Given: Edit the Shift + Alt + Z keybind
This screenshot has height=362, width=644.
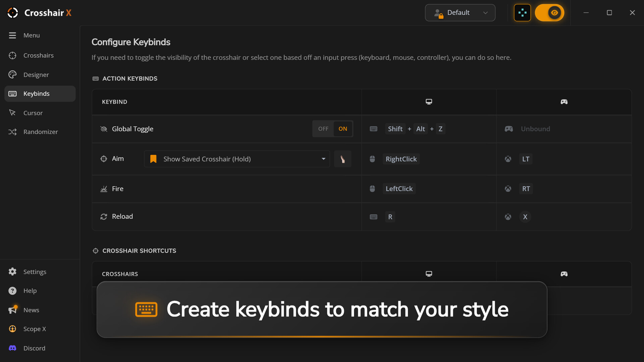Looking at the screenshot, I should (x=415, y=129).
